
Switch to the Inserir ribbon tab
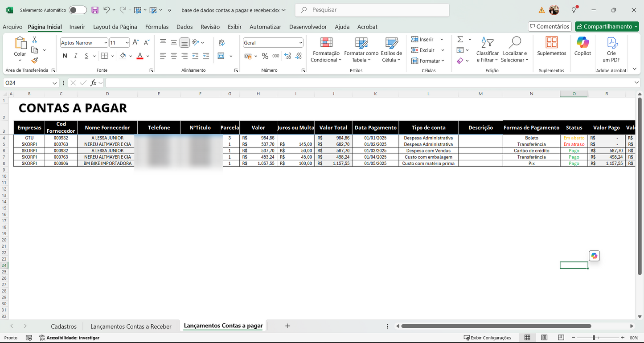pyautogui.click(x=77, y=27)
